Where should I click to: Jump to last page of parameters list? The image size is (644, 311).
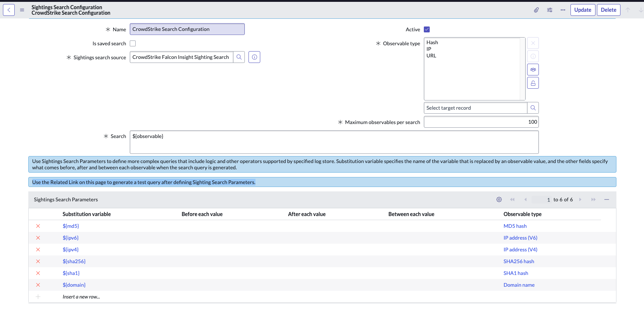593,199
